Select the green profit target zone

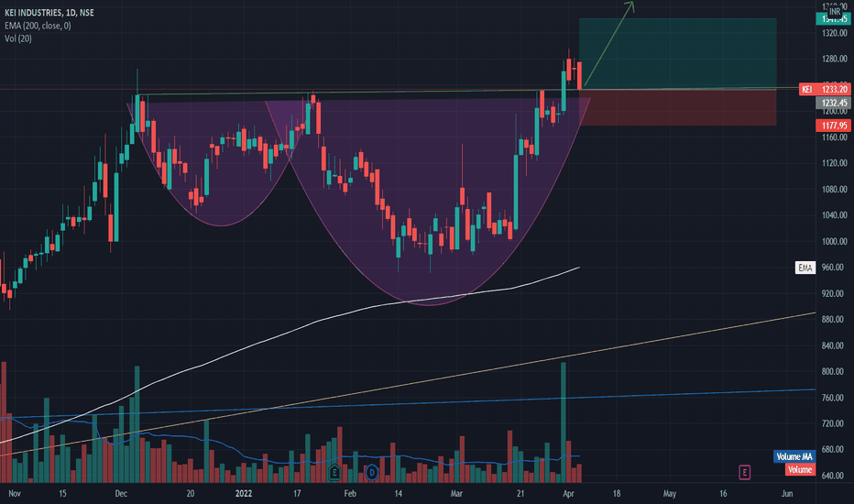pyautogui.click(x=677, y=53)
